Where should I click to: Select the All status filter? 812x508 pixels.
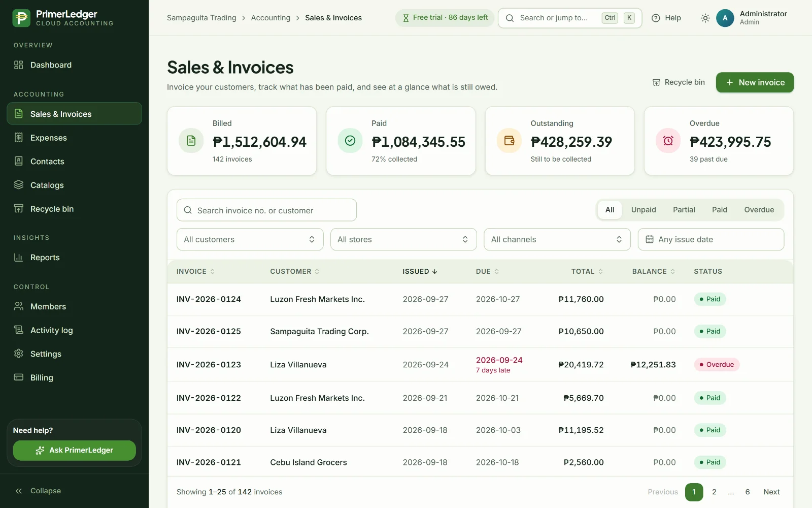coord(610,210)
